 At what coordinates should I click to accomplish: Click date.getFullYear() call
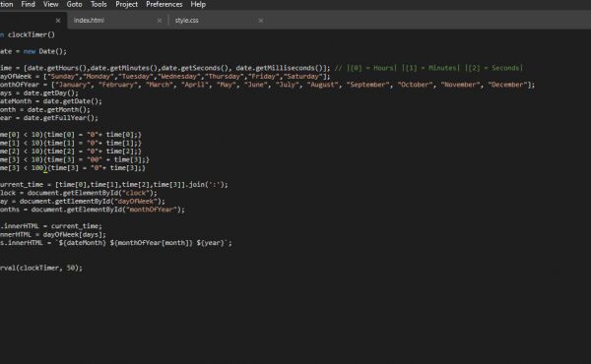click(x=58, y=118)
